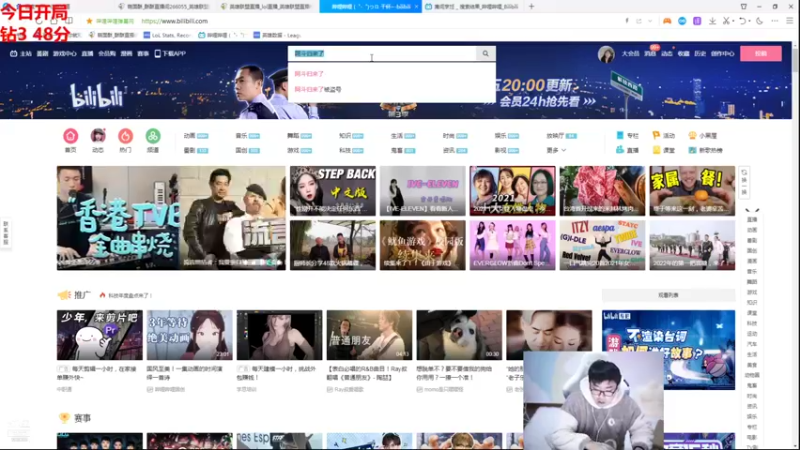Click the 观看列表 button in promotion section
Viewport: 800px width, 450px height.
[x=668, y=295]
